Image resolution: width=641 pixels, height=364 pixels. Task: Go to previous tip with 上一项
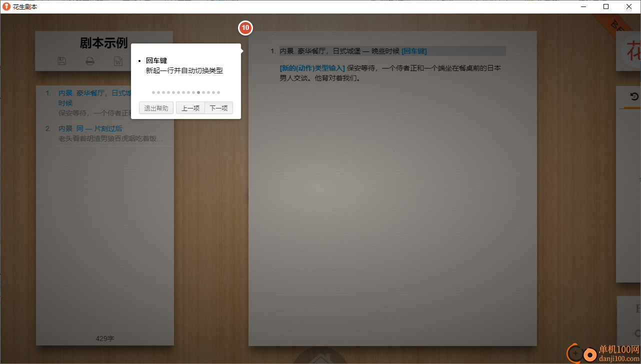coord(190,108)
